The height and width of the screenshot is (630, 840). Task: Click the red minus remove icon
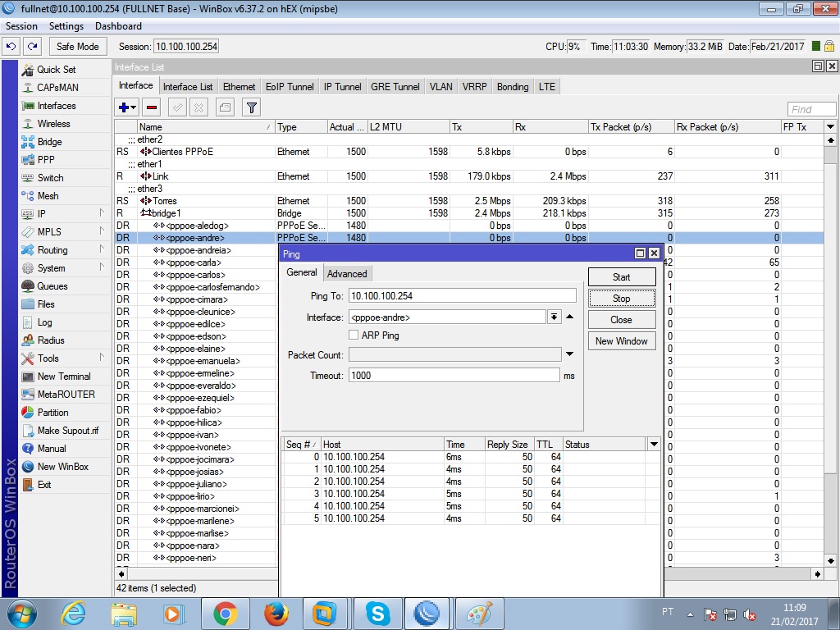pyautogui.click(x=151, y=107)
